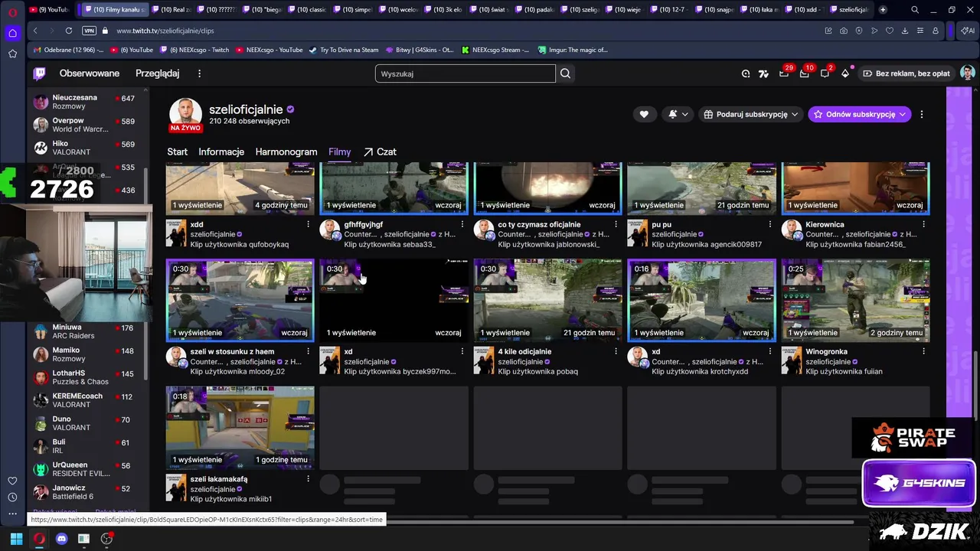980x551 pixels.
Task: Open Overpow channel in sidebar
Action: point(84,125)
